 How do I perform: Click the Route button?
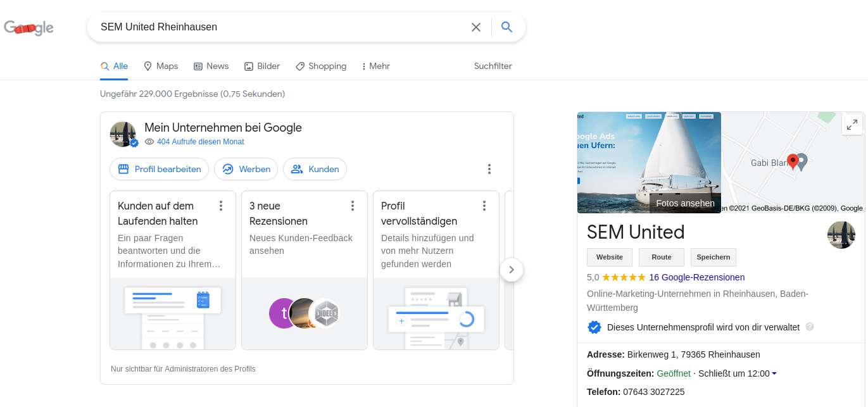(x=662, y=257)
